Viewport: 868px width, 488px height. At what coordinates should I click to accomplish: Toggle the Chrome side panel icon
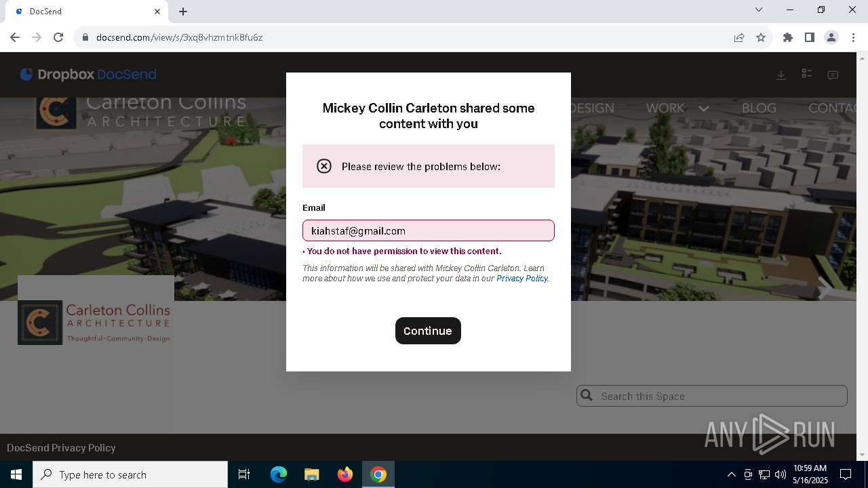coord(810,37)
